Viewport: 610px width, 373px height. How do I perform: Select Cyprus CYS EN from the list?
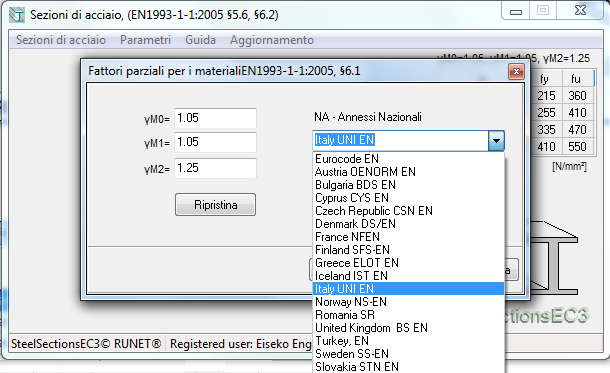point(408,198)
